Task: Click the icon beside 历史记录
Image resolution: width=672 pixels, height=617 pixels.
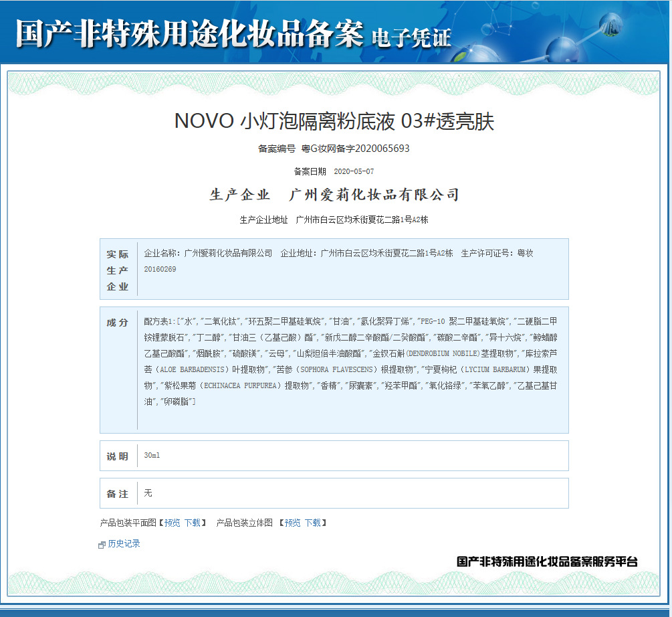Action: (x=102, y=545)
